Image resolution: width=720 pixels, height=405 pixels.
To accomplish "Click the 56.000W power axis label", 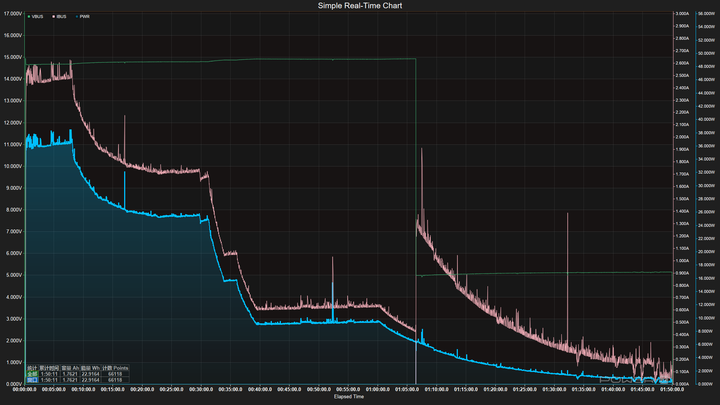I will (706, 14).
